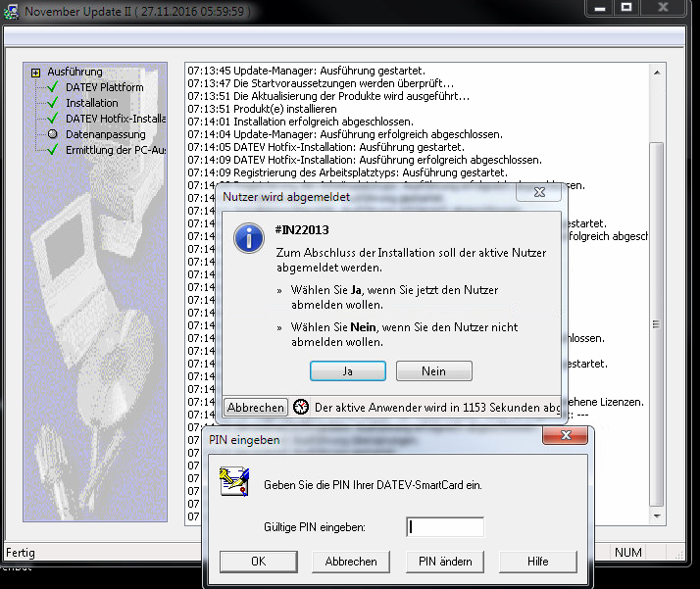Click the countdown clock icon next to Abbrechen
This screenshot has width=700, height=589.
click(x=301, y=407)
